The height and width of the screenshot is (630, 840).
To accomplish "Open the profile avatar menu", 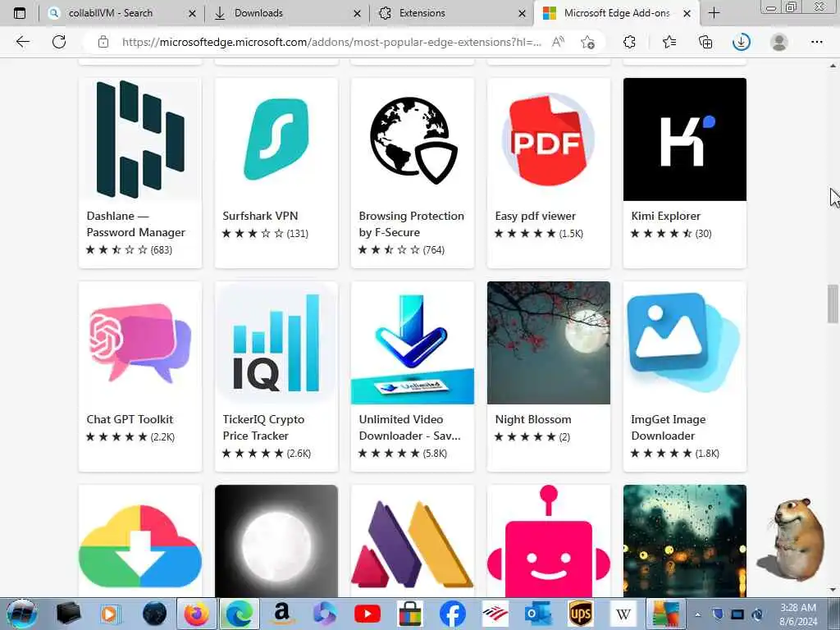I will click(x=779, y=42).
